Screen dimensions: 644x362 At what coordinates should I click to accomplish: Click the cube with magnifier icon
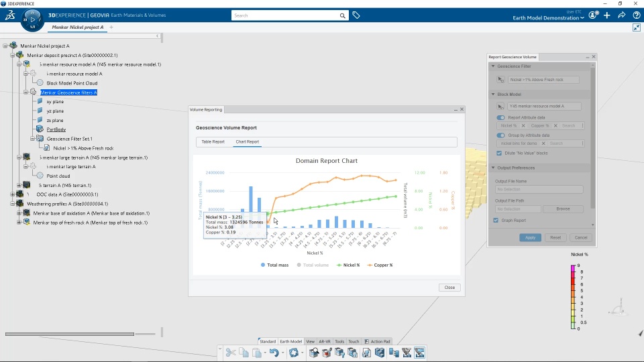[x=314, y=353]
